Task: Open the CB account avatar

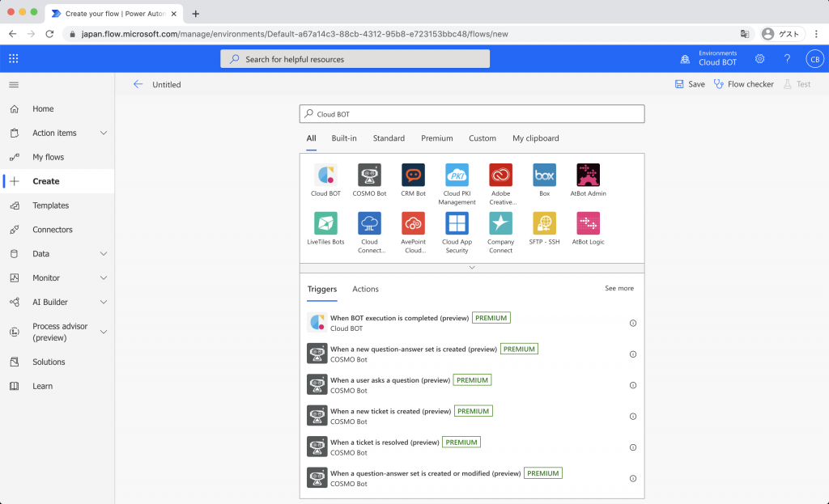Action: pos(814,59)
